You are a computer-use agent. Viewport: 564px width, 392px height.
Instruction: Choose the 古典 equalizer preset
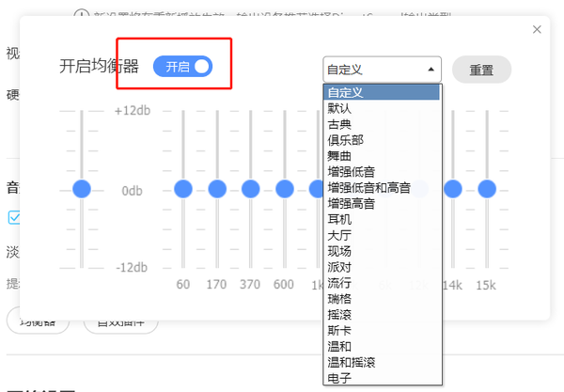(340, 124)
